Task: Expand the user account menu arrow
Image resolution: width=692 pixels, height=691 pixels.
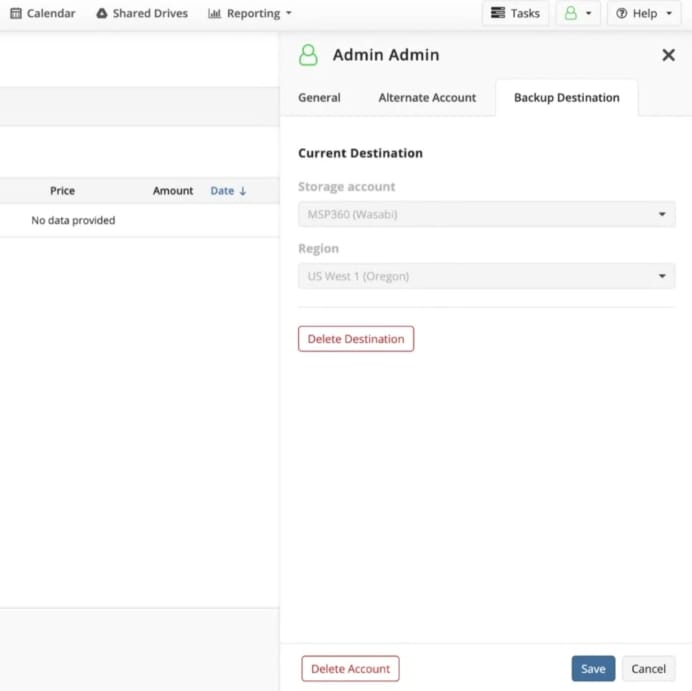Action: pos(588,13)
